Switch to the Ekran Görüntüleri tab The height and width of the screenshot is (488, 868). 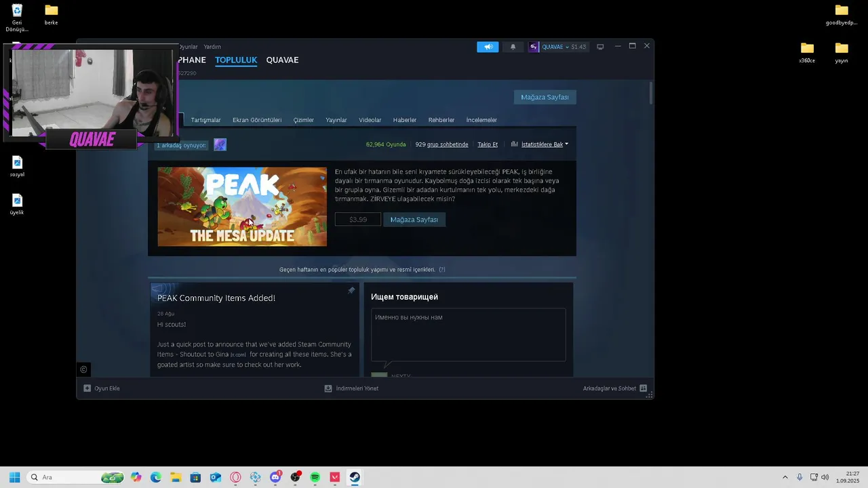(257, 120)
